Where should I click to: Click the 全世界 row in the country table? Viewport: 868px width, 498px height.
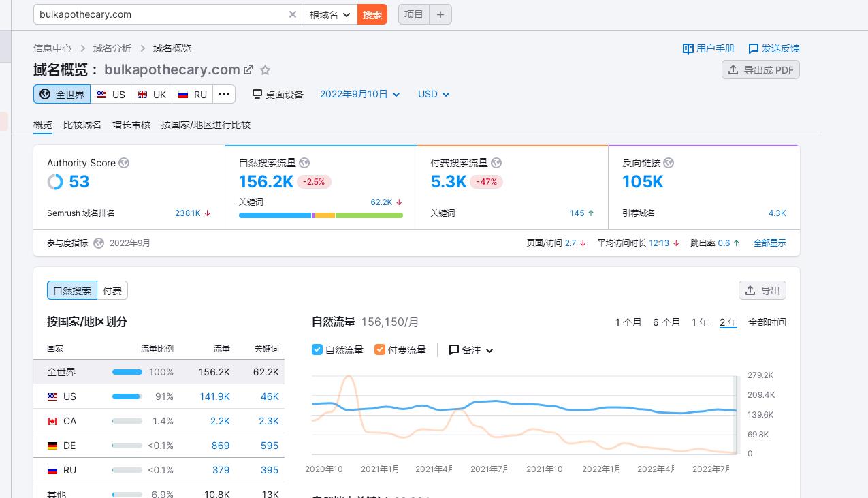click(159, 372)
